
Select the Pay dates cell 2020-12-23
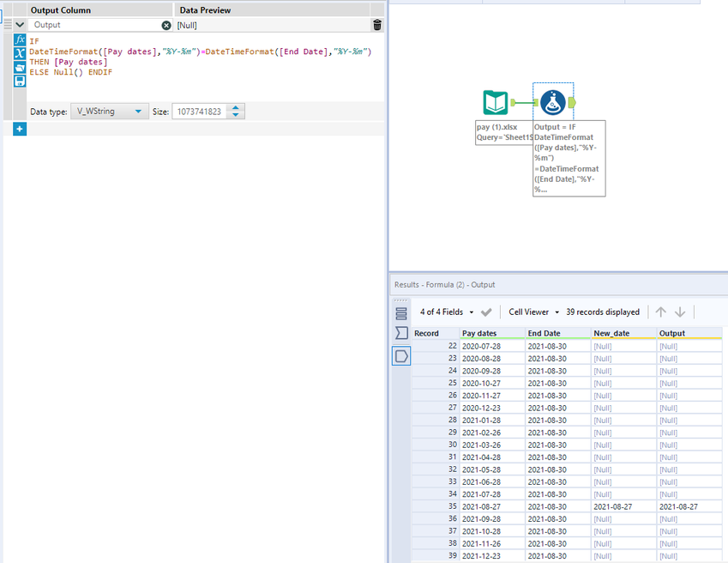point(491,408)
